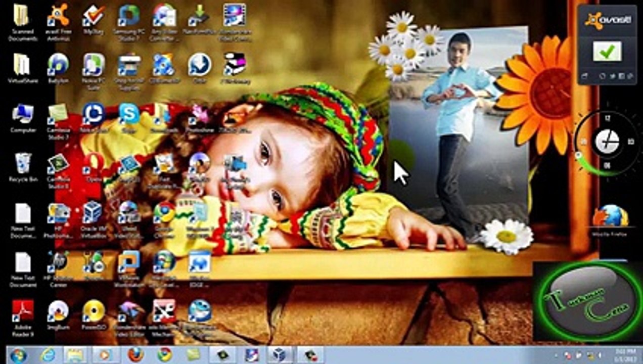Select the Computer desktop icon

(x=23, y=118)
